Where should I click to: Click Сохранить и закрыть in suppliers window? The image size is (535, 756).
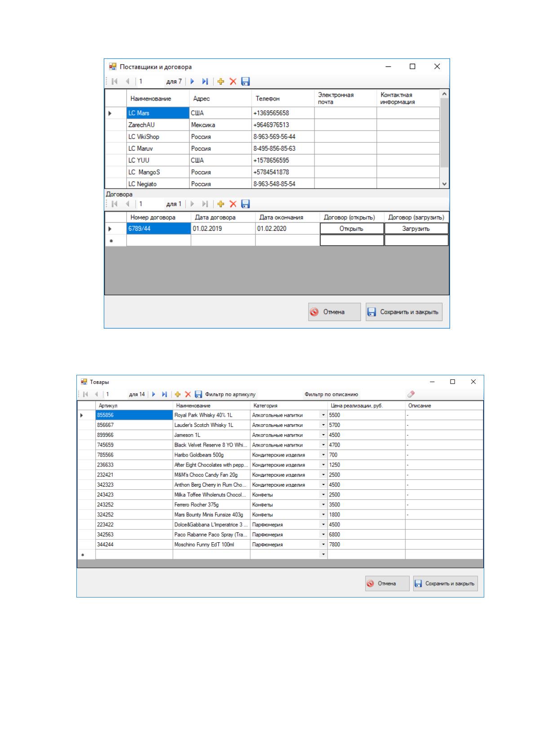(404, 312)
